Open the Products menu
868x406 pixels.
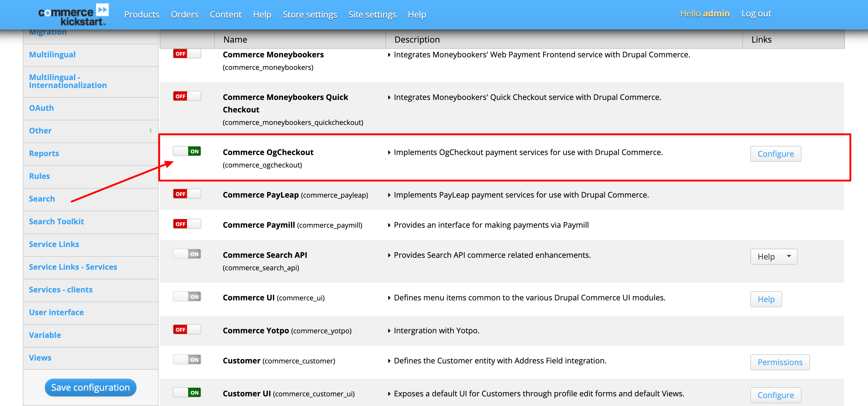coord(142,14)
